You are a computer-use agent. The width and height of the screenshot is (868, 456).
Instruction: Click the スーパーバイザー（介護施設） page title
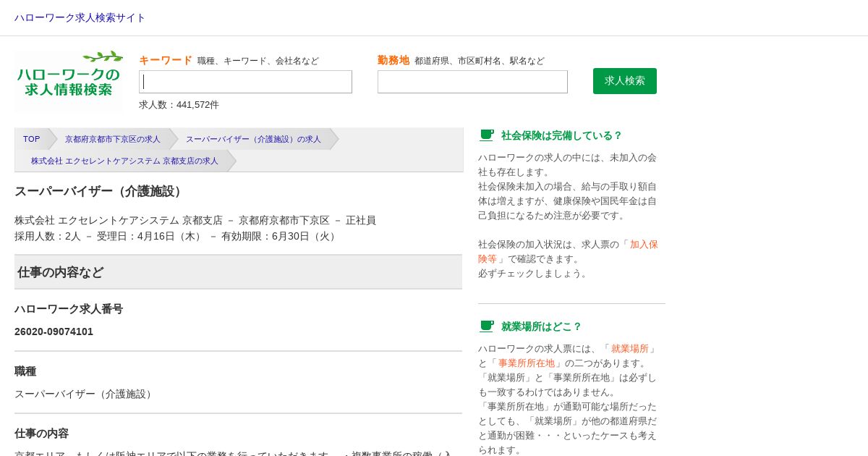point(100,191)
